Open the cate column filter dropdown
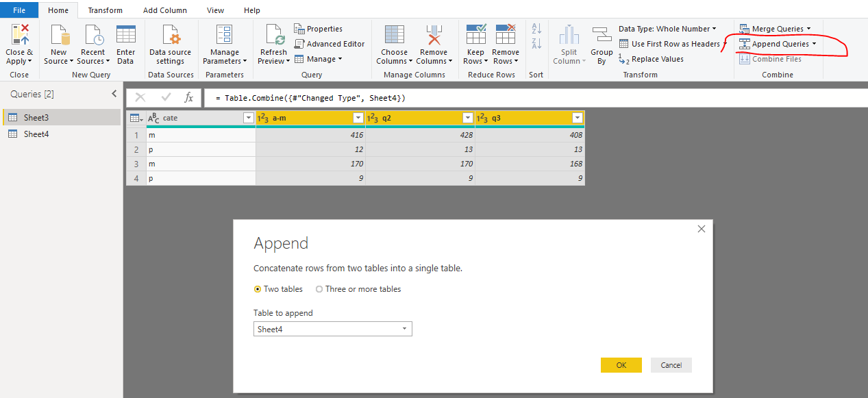The width and height of the screenshot is (868, 398). tap(249, 118)
